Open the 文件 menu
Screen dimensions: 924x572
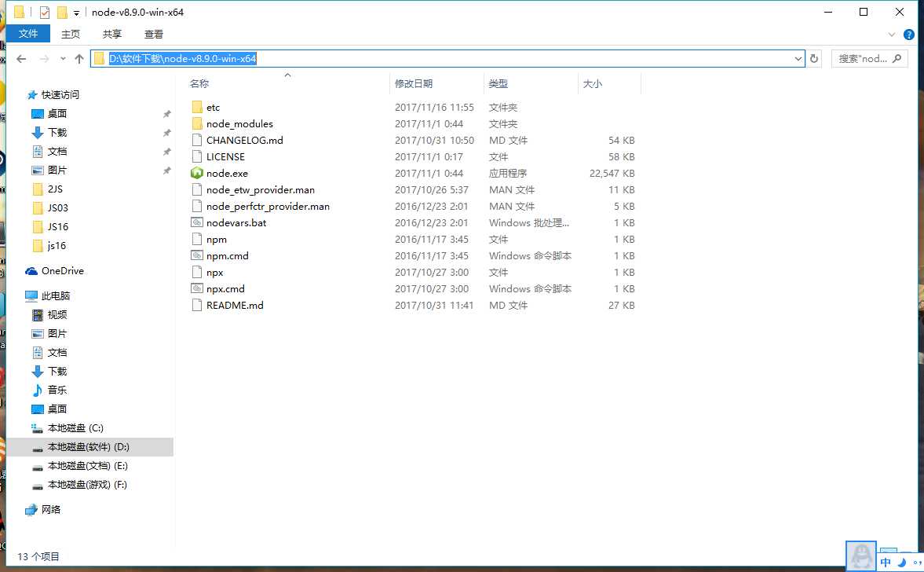(27, 34)
